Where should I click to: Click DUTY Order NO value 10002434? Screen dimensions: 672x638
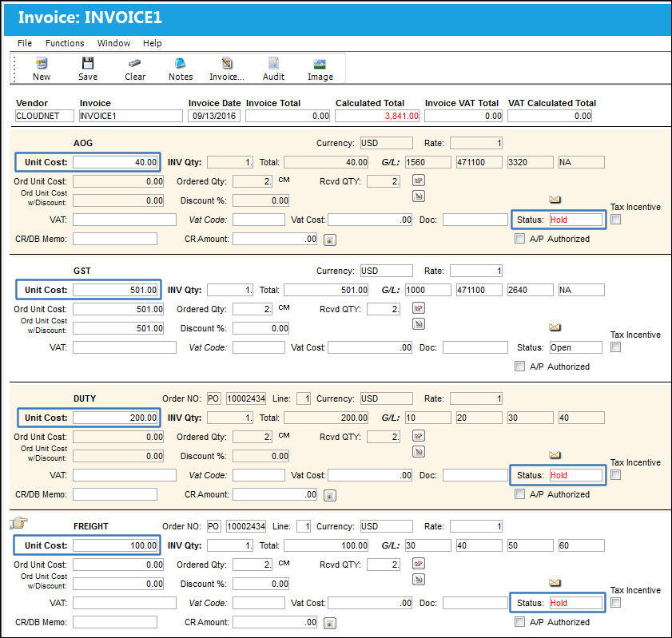point(246,398)
